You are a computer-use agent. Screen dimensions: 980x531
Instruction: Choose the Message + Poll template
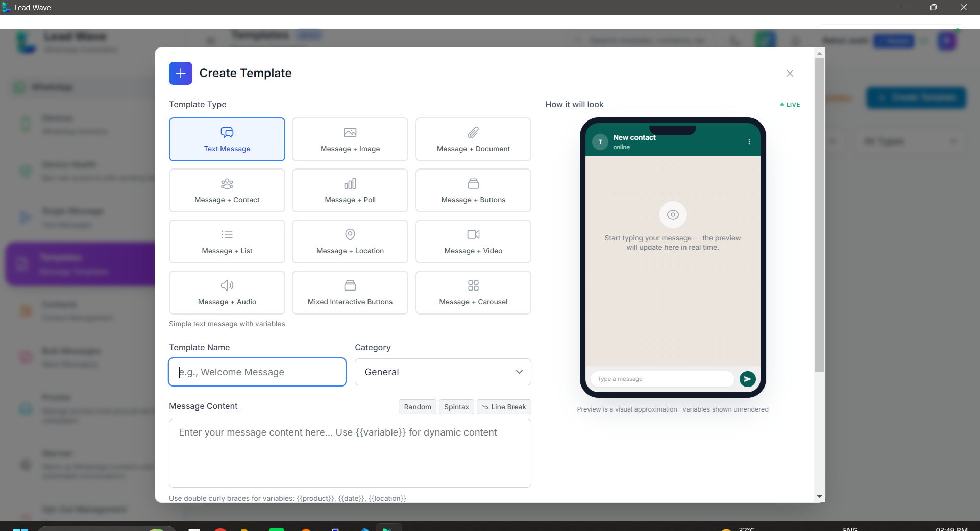point(350,190)
